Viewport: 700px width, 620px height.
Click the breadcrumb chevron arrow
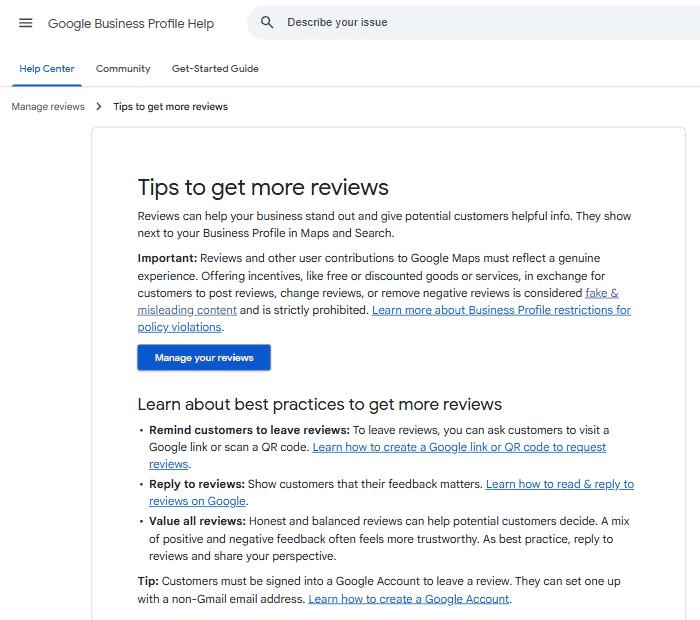[x=99, y=107]
